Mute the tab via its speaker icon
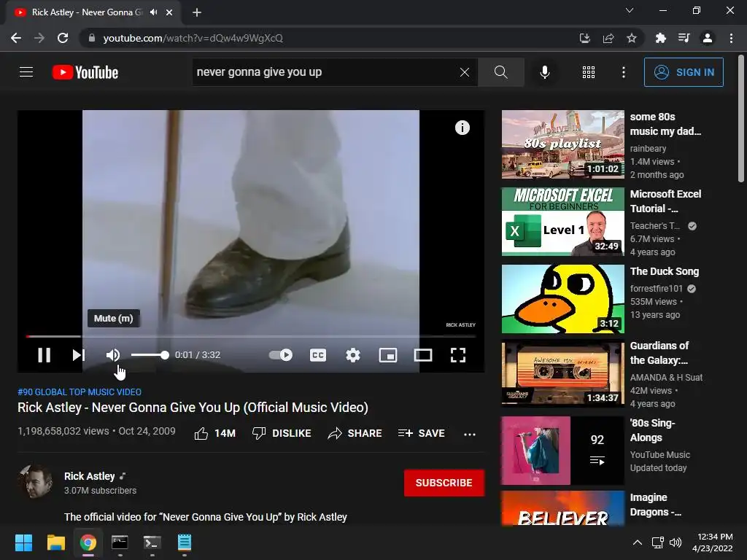The height and width of the screenshot is (560, 747). tap(153, 12)
